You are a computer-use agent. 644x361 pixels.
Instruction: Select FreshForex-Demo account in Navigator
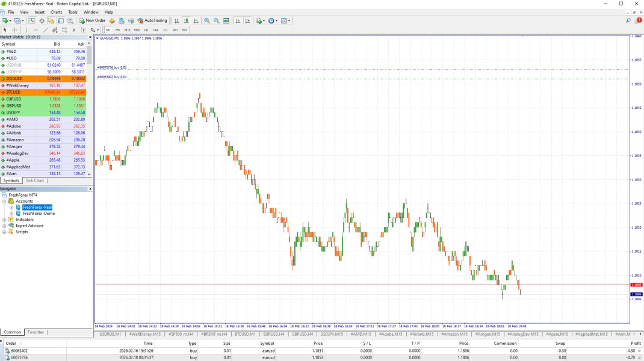click(x=39, y=213)
